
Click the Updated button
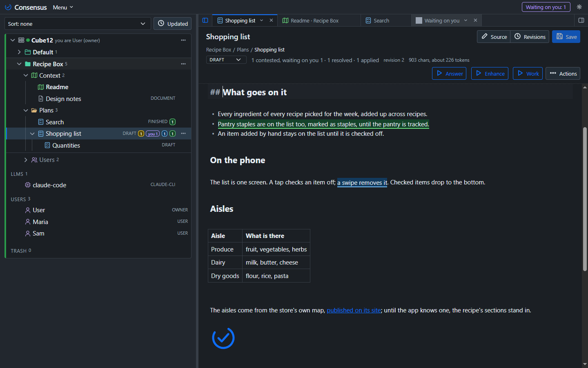pyautogui.click(x=172, y=24)
